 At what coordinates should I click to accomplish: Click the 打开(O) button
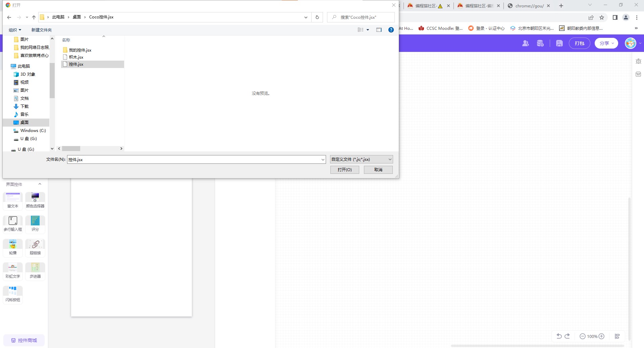(x=345, y=170)
